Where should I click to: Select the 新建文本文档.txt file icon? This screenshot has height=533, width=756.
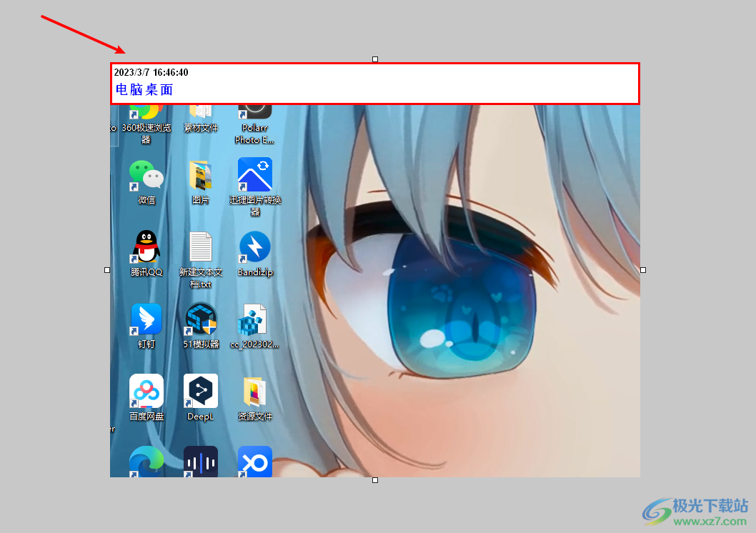[201, 246]
